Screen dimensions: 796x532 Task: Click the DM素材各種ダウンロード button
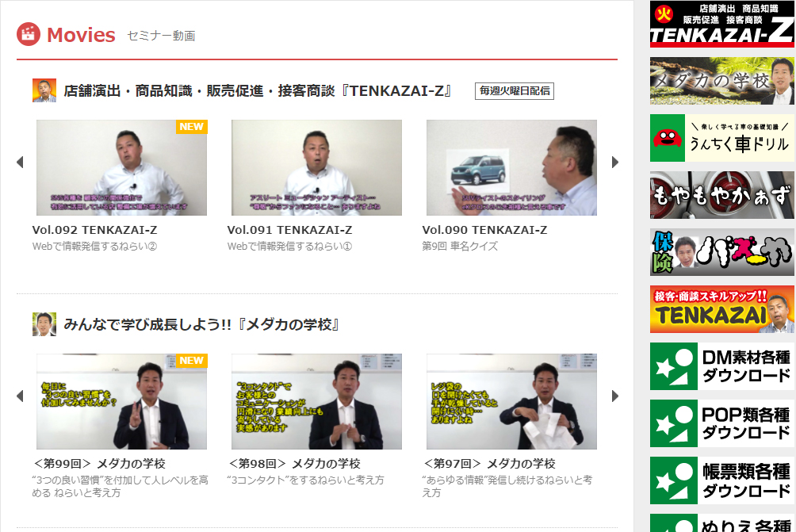coord(722,366)
